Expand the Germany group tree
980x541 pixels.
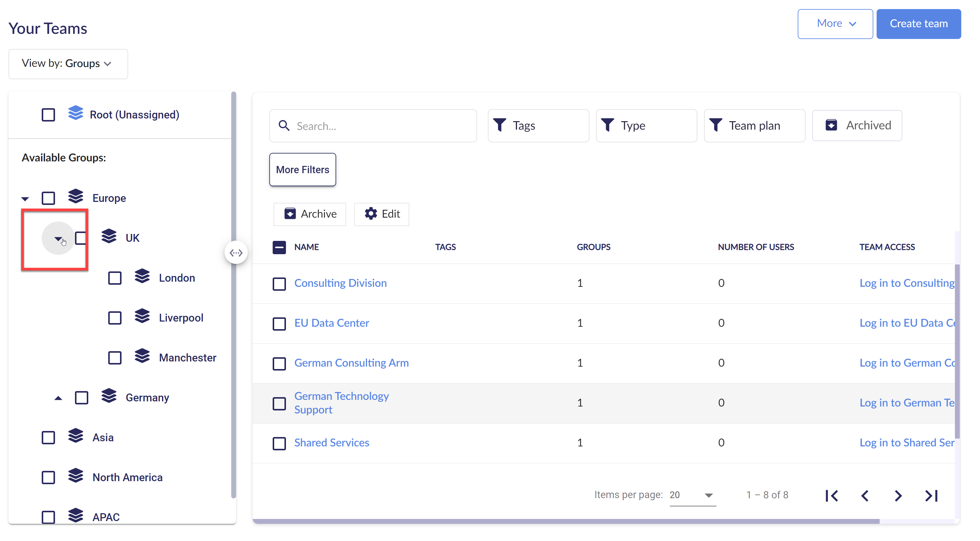point(58,398)
